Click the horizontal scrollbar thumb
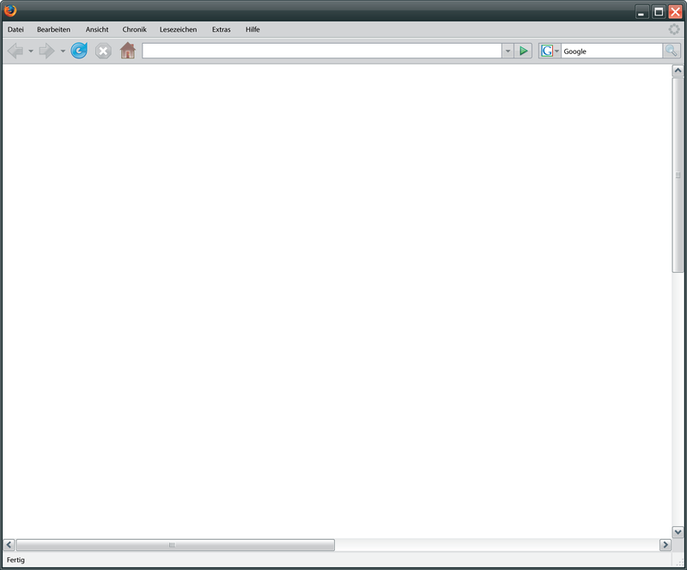The height and width of the screenshot is (570, 687). [175, 545]
